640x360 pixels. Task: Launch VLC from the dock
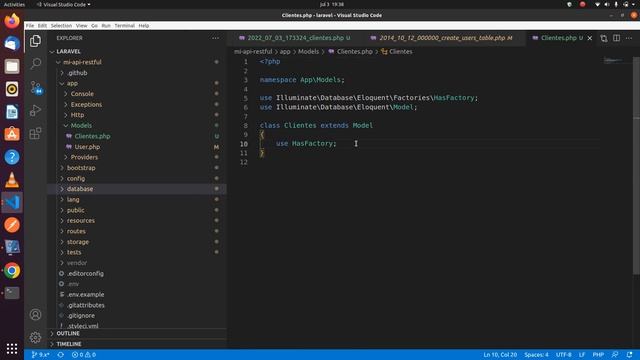[x=12, y=180]
